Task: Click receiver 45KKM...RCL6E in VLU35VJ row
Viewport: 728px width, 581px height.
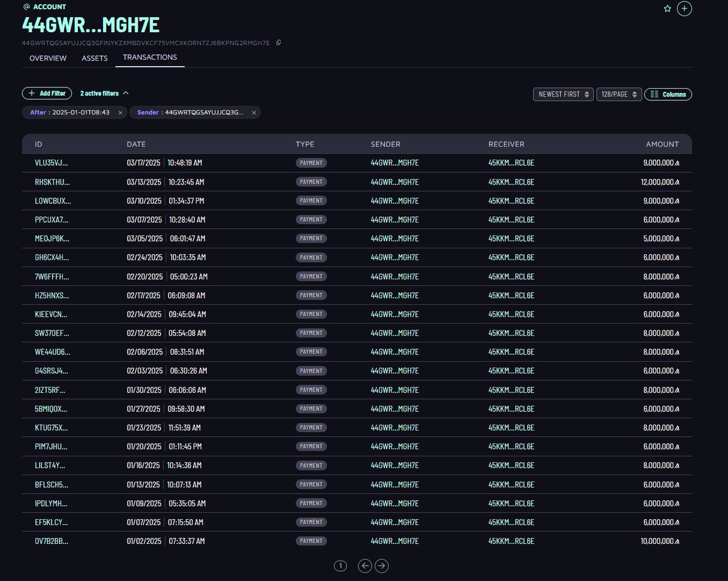Action: (511, 163)
